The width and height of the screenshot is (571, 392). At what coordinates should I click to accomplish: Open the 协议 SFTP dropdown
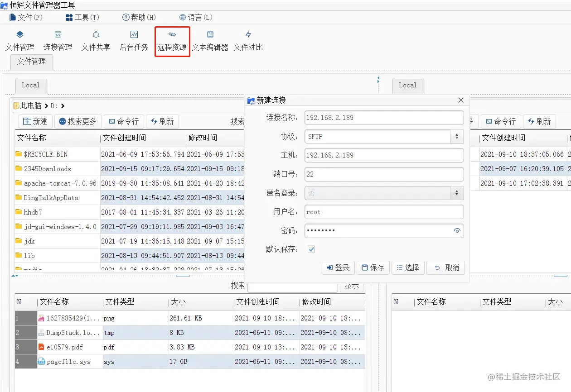pyautogui.click(x=384, y=136)
